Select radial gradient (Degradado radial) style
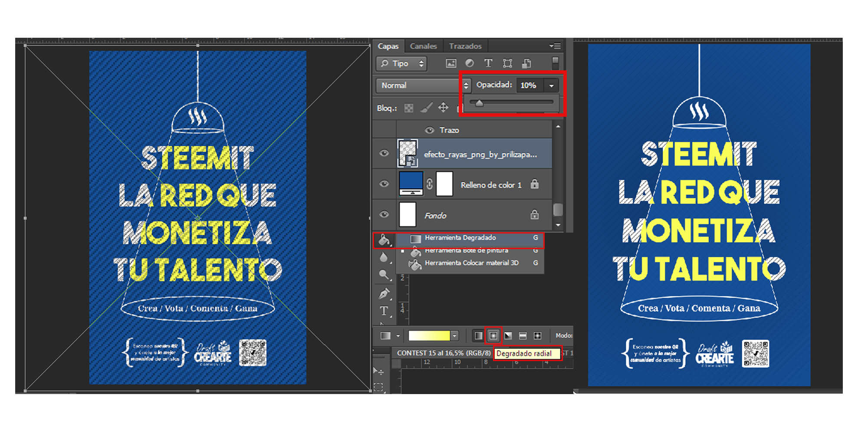 pyautogui.click(x=493, y=336)
